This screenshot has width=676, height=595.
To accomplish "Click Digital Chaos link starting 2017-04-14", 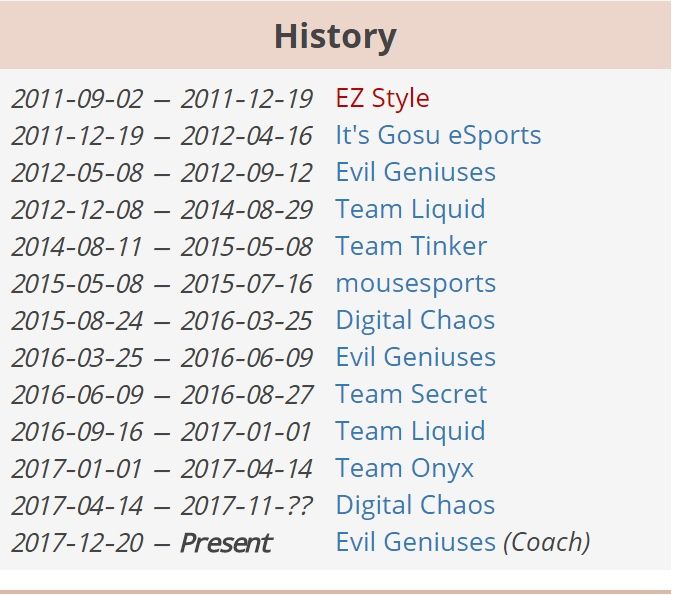I will (x=415, y=506).
